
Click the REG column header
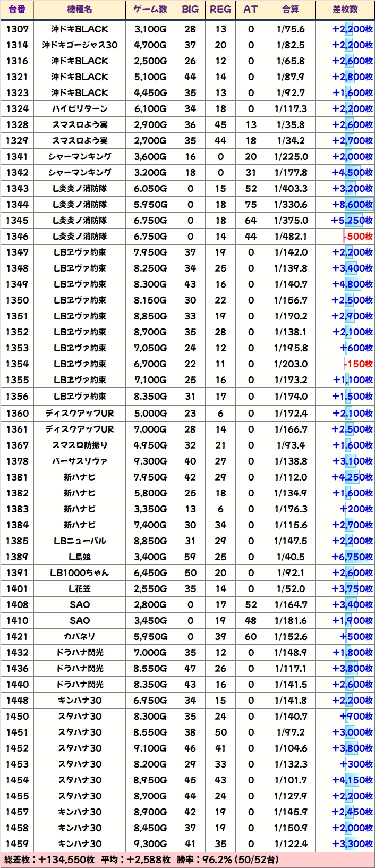[220, 10]
